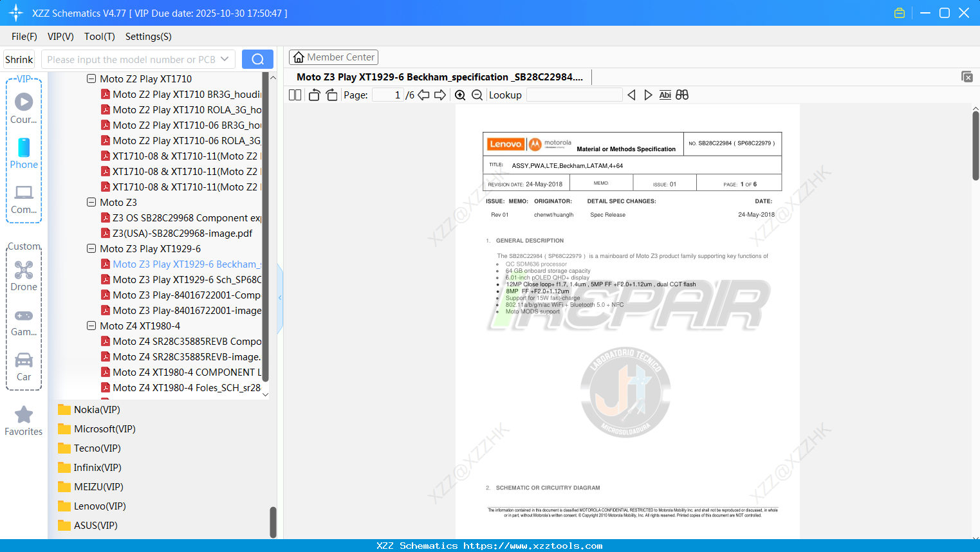This screenshot has height=552, width=980.
Task: Open 'Moto Z3 Play XT1929-6 Sch_SP68C' file
Action: (x=181, y=279)
